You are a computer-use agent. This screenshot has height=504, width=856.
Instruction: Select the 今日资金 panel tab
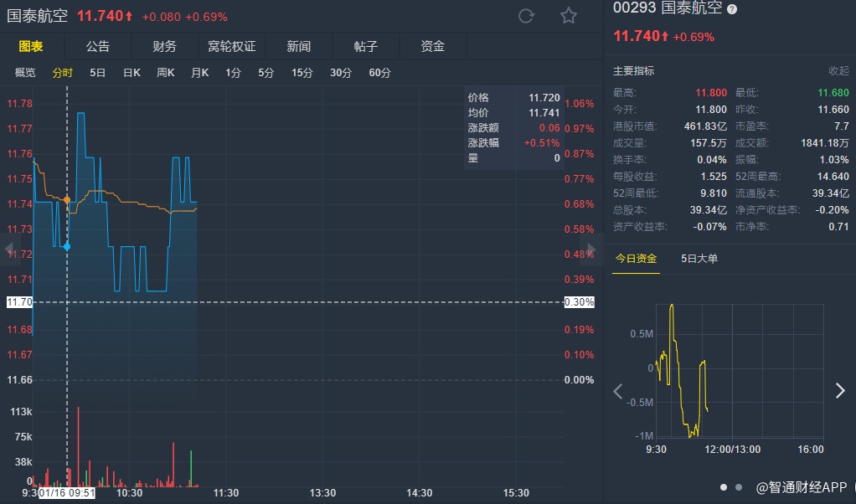click(636, 258)
